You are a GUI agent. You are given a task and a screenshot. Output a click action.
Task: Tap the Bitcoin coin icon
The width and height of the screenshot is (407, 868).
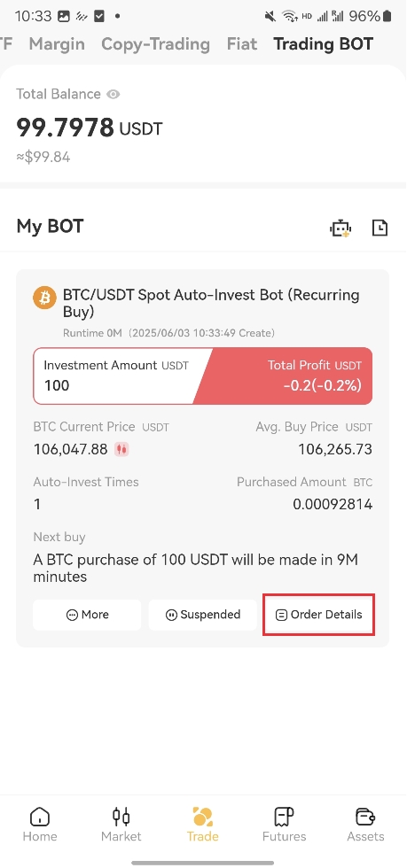tap(45, 298)
